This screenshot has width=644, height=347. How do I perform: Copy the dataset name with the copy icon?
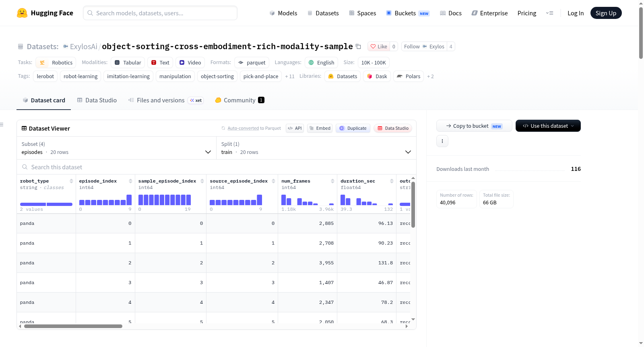(x=358, y=46)
